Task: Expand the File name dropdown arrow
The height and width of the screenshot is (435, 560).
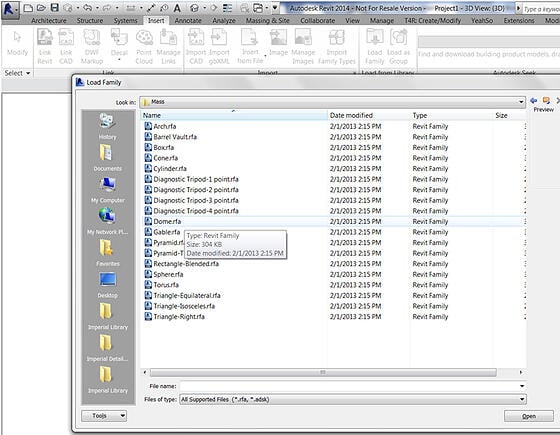Action: tap(522, 386)
